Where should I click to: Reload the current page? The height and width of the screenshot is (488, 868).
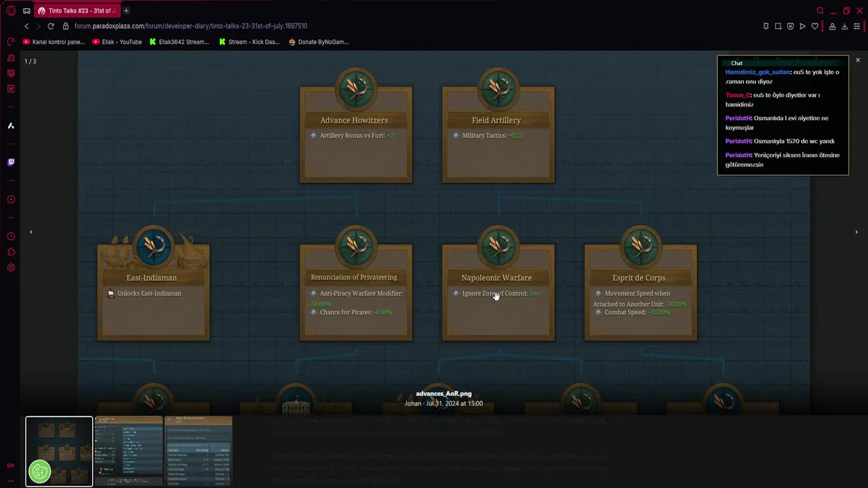(51, 26)
